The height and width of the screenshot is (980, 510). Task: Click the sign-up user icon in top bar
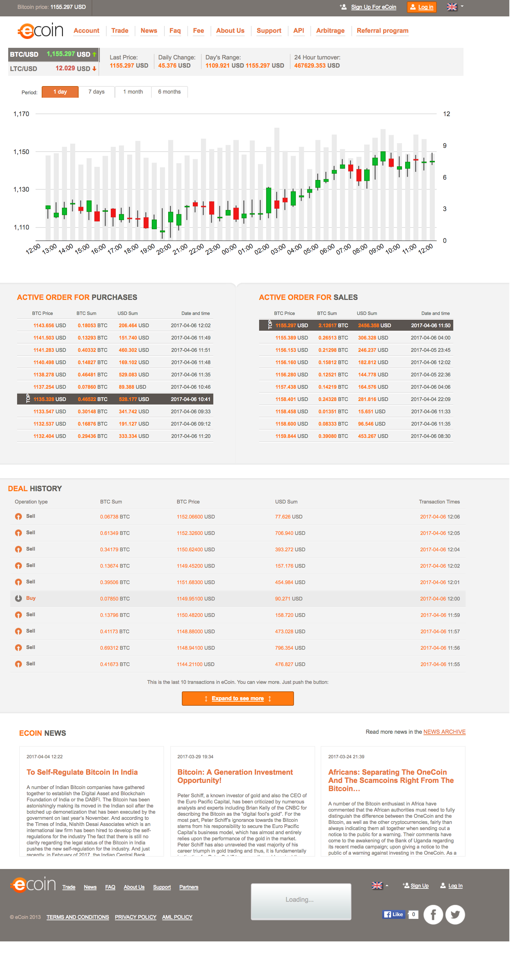click(343, 7)
